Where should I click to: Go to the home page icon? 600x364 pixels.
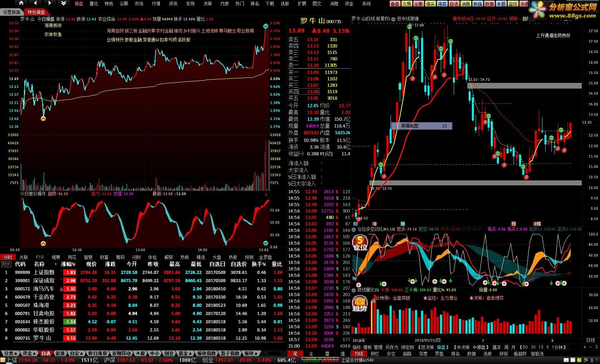21,3
